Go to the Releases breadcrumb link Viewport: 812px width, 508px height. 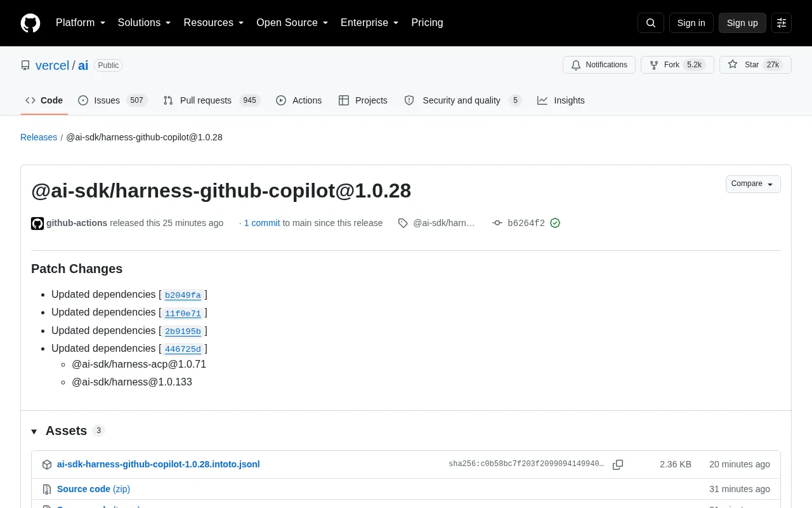(39, 137)
